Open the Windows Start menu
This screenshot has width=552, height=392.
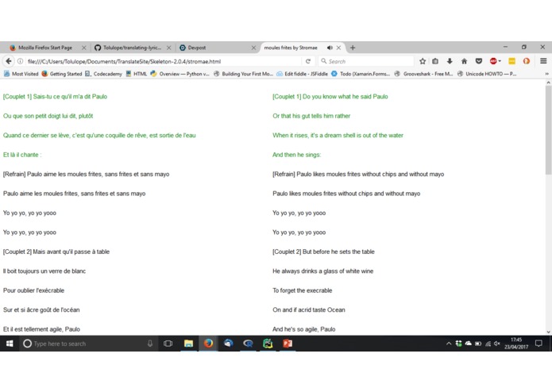pos(10,344)
